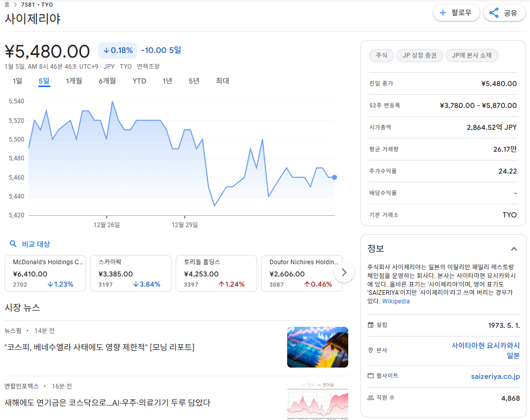Click the 평균 거래량 value 26.17만
530x420 pixels.
(x=505, y=149)
